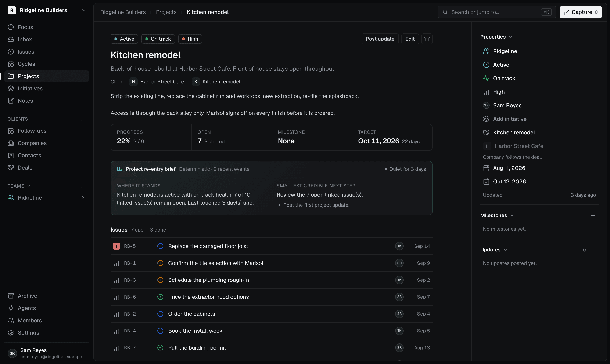Open the Cycles page

point(47,64)
